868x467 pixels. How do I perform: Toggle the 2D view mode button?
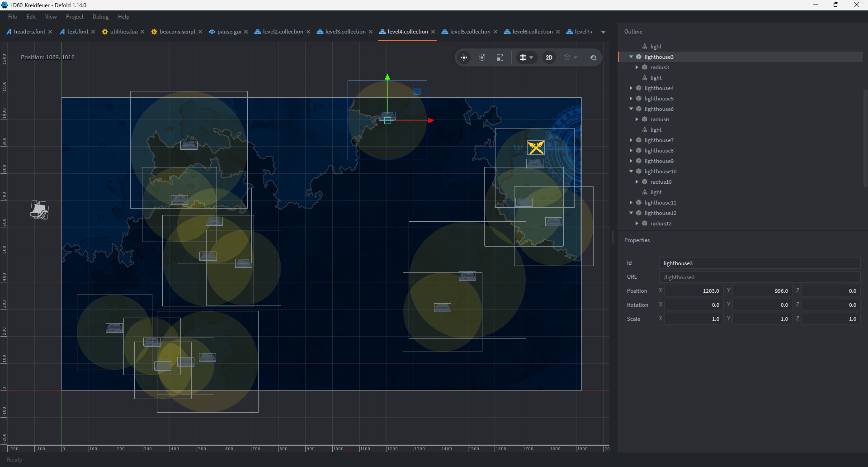[549, 57]
